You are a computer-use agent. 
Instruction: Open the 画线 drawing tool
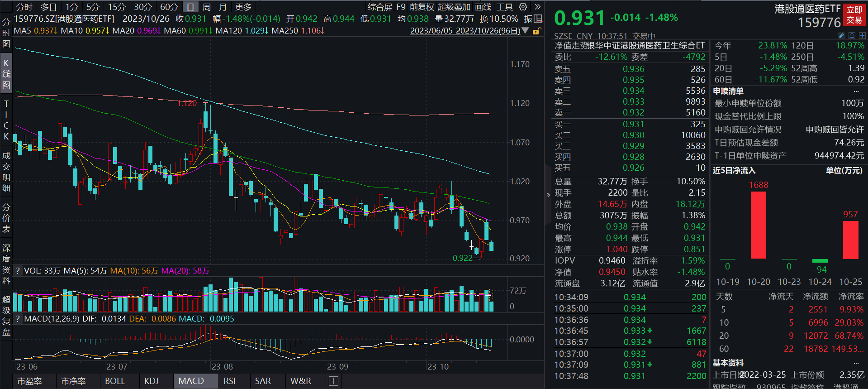(483, 7)
